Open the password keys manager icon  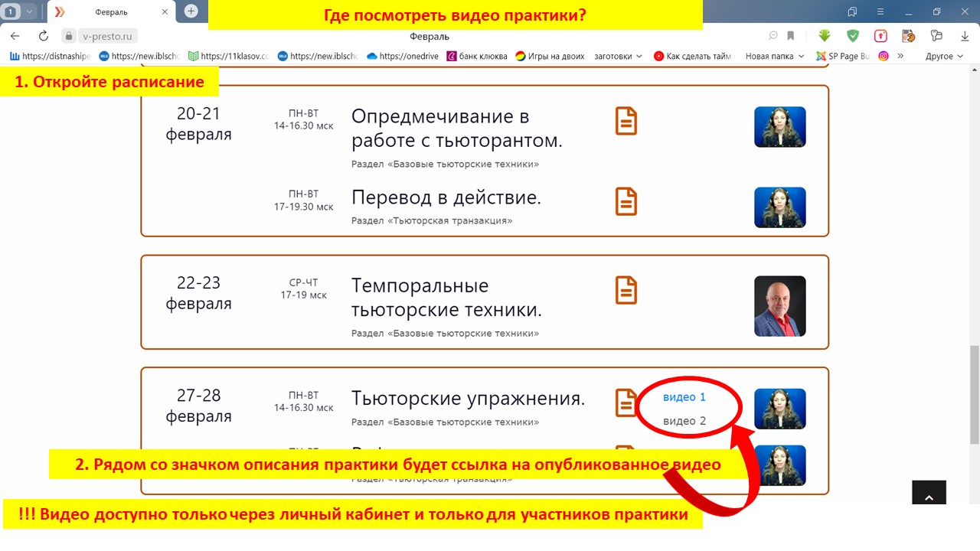[936, 36]
